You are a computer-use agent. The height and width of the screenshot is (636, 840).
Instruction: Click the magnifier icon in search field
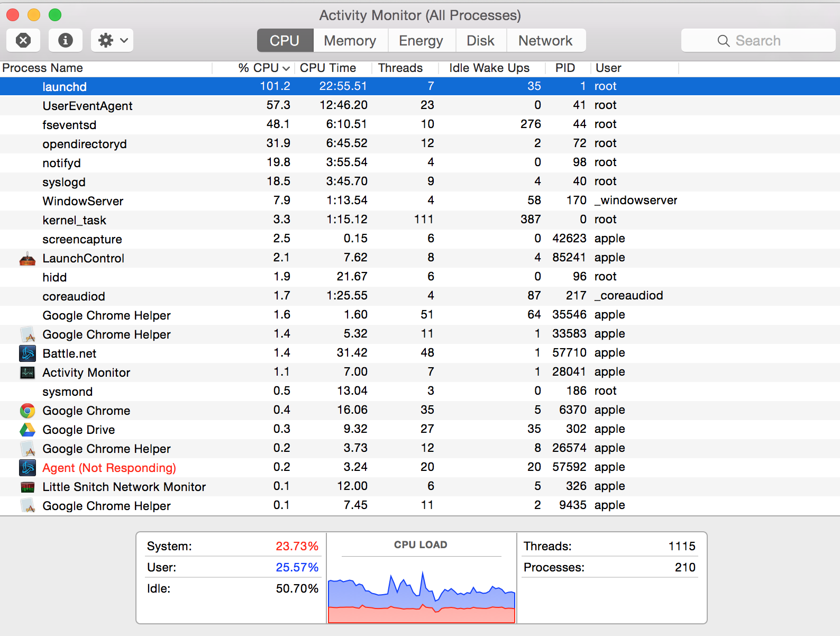(723, 41)
